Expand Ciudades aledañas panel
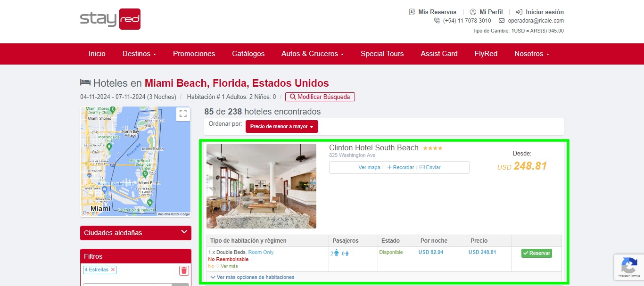Screen dimensions: 644x286 click(136, 233)
